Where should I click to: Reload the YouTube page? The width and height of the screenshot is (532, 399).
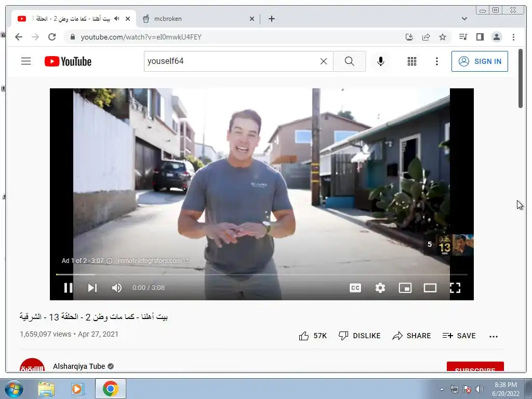(x=52, y=37)
